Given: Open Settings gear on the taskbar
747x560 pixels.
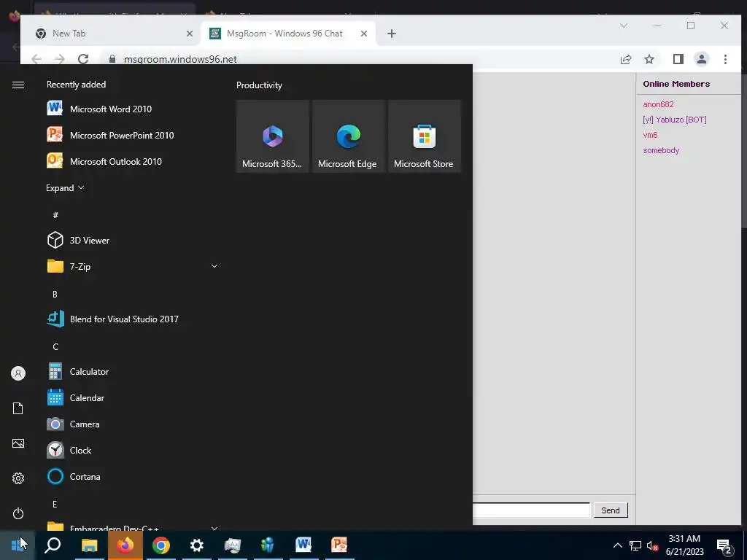Looking at the screenshot, I should [197, 545].
